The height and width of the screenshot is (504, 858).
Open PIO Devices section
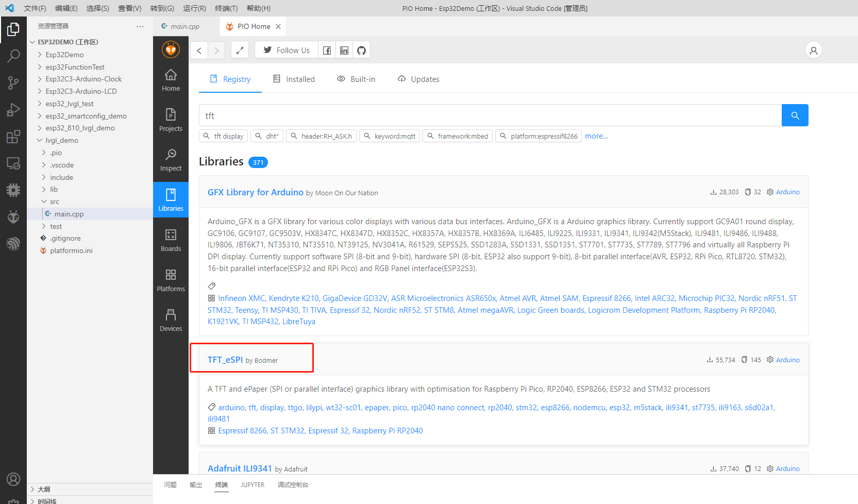171,321
